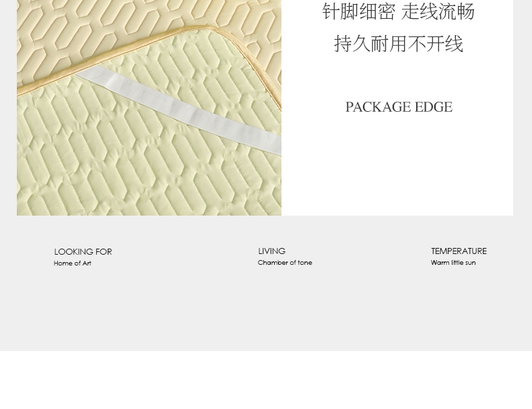The width and height of the screenshot is (532, 409).
Task: Click the LIVING label
Action: coord(272,251)
